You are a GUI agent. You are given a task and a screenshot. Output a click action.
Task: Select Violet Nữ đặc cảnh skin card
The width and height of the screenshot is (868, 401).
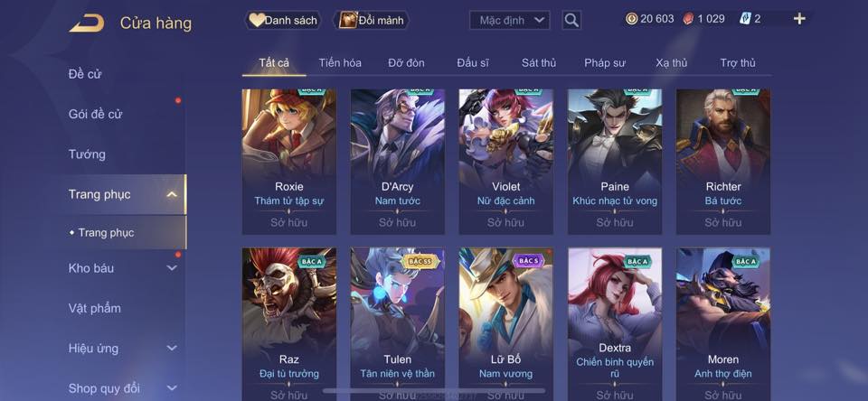click(x=506, y=162)
